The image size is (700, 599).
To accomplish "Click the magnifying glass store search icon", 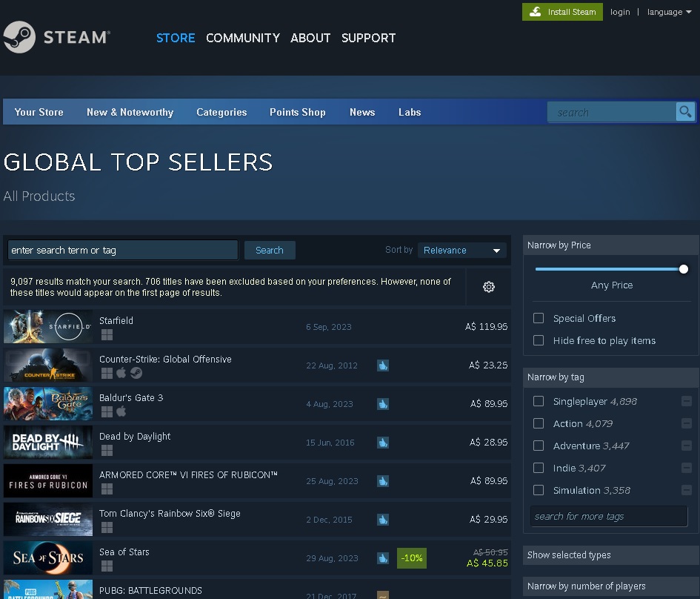I will coord(685,112).
